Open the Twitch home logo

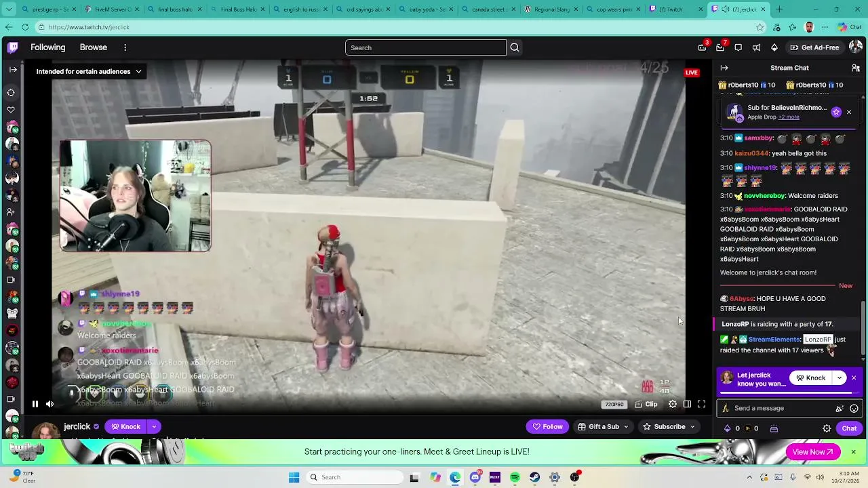13,47
